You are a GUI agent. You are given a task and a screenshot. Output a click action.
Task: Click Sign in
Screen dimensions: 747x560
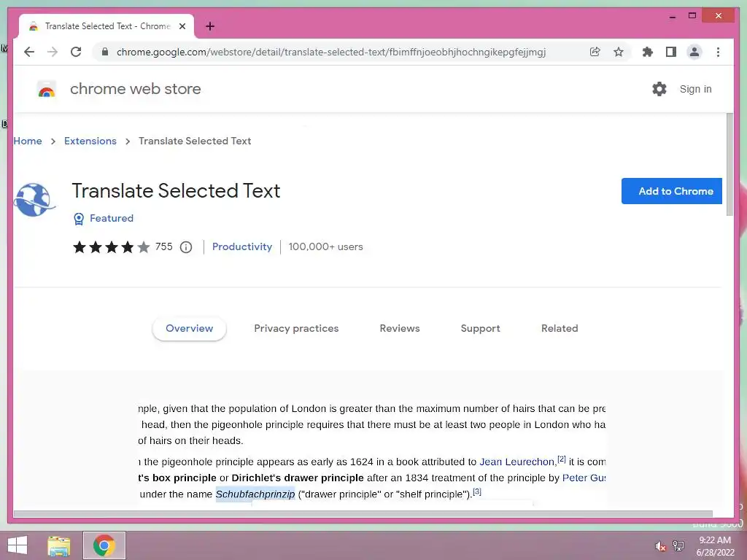695,89
